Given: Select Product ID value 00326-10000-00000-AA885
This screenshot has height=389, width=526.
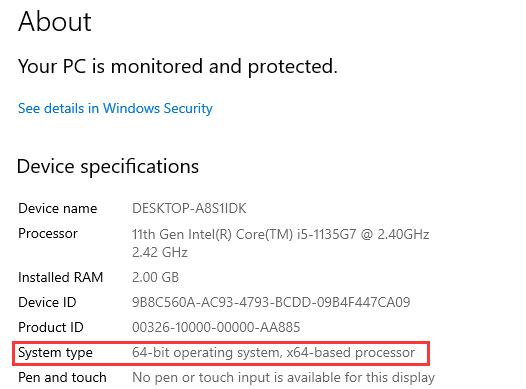Looking at the screenshot, I should tap(216, 328).
